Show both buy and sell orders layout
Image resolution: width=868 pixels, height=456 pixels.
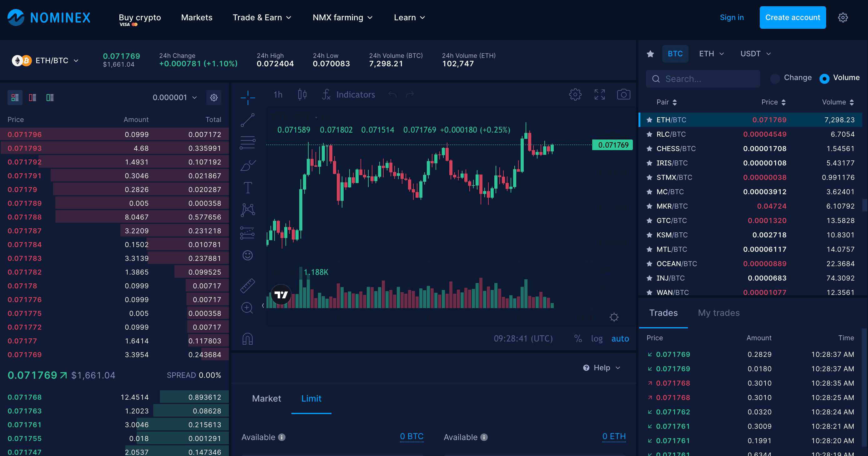click(15, 98)
